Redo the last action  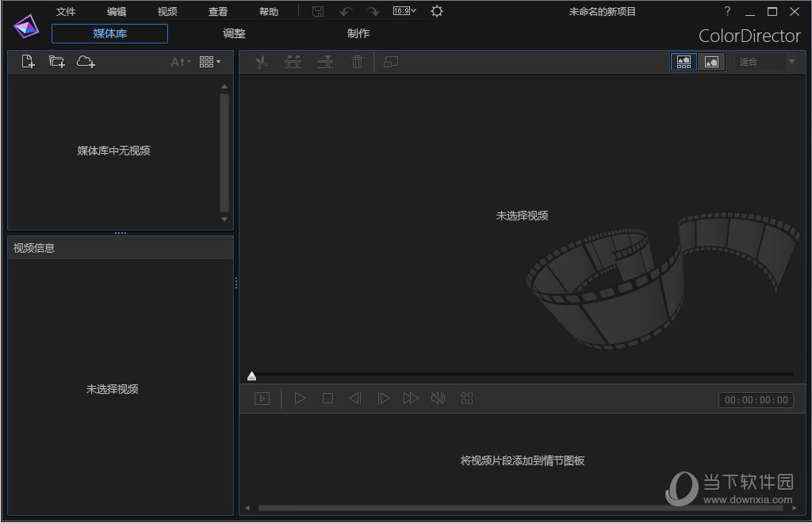tap(373, 11)
